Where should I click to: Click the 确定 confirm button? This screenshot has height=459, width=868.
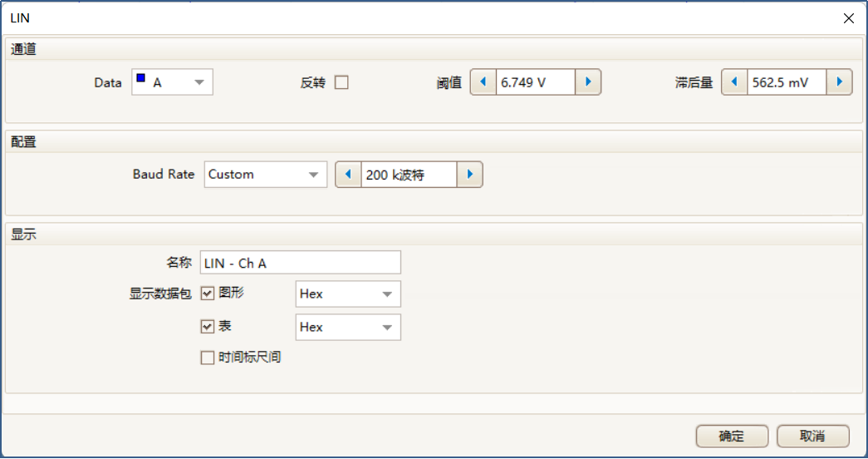[732, 437]
